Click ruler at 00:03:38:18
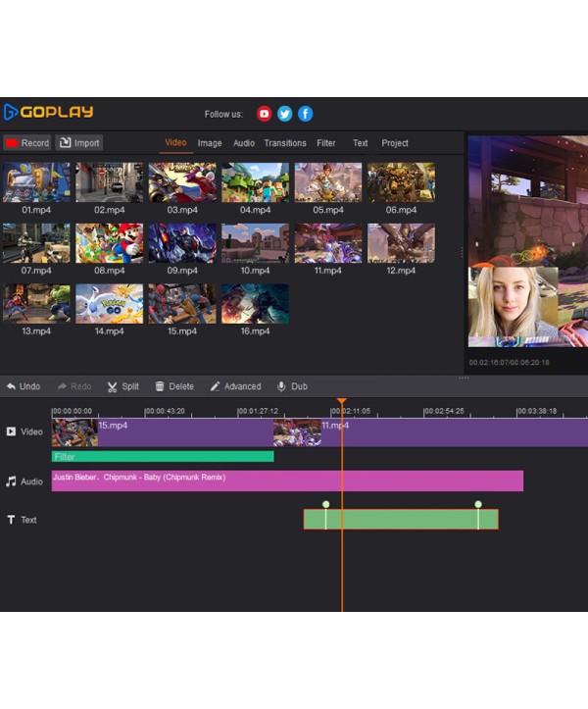Viewport: 588px width, 709px height. tap(537, 411)
